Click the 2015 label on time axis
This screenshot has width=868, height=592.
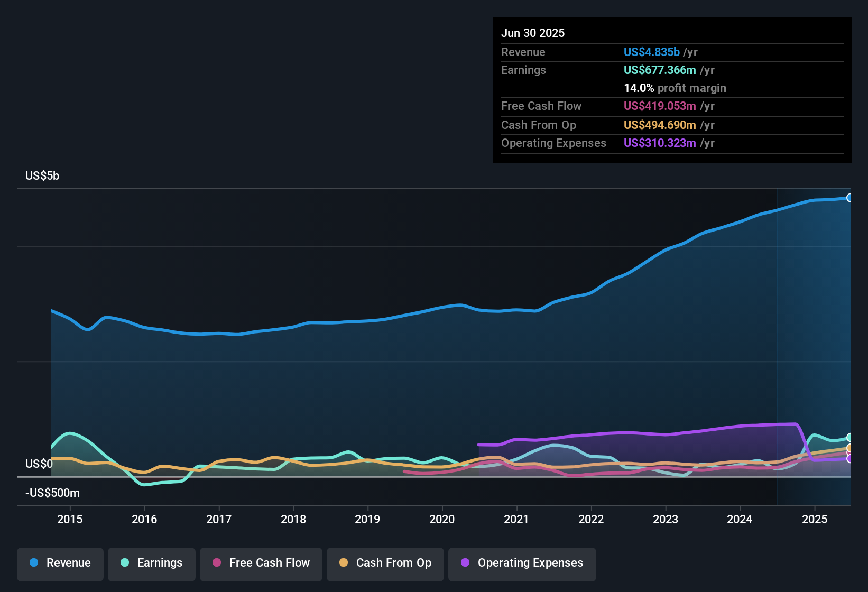pyautogui.click(x=70, y=520)
